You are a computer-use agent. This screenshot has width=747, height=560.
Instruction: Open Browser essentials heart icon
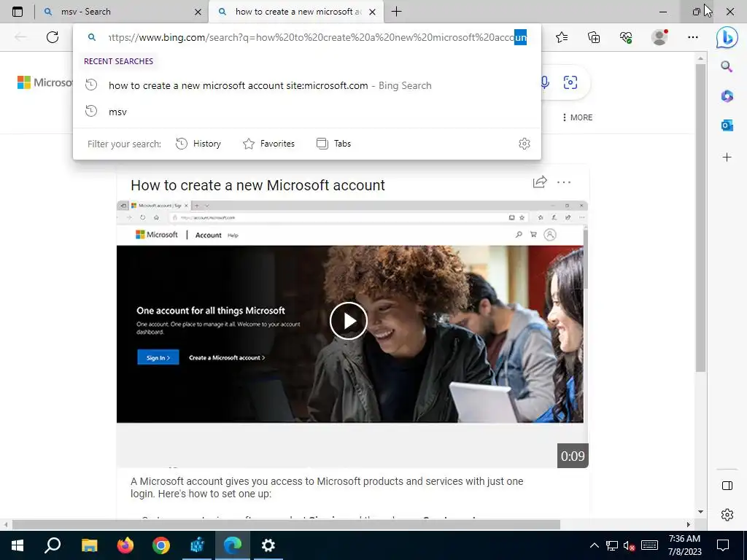coord(626,37)
